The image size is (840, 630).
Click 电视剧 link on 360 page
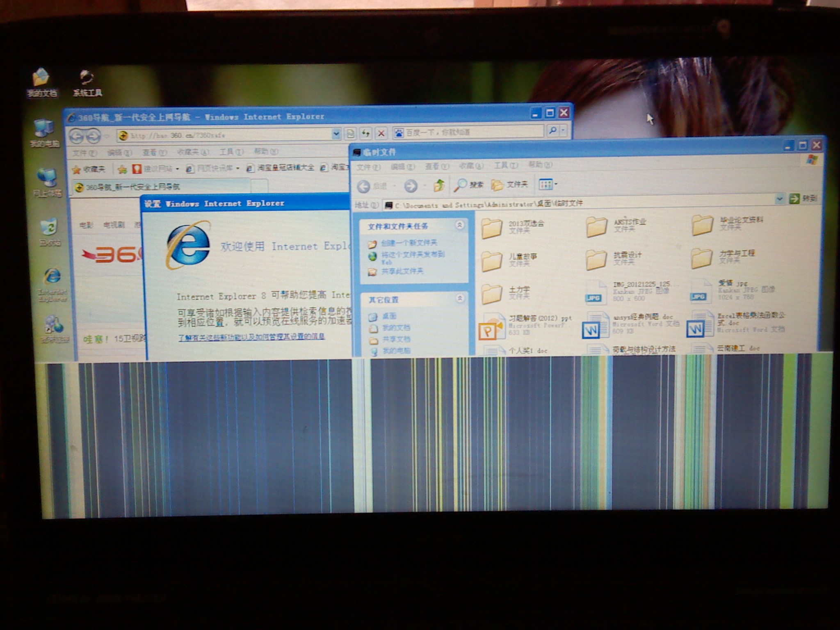(x=114, y=225)
